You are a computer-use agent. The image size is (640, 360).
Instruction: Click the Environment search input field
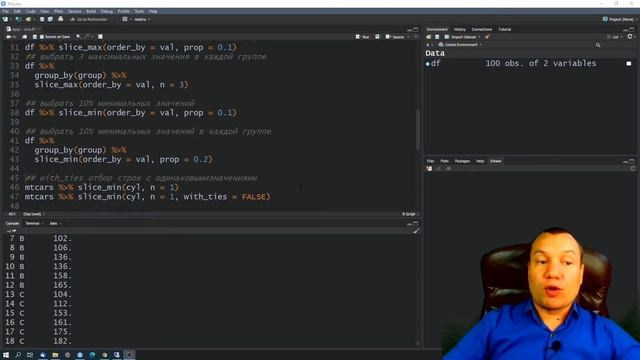pyautogui.click(x=614, y=45)
